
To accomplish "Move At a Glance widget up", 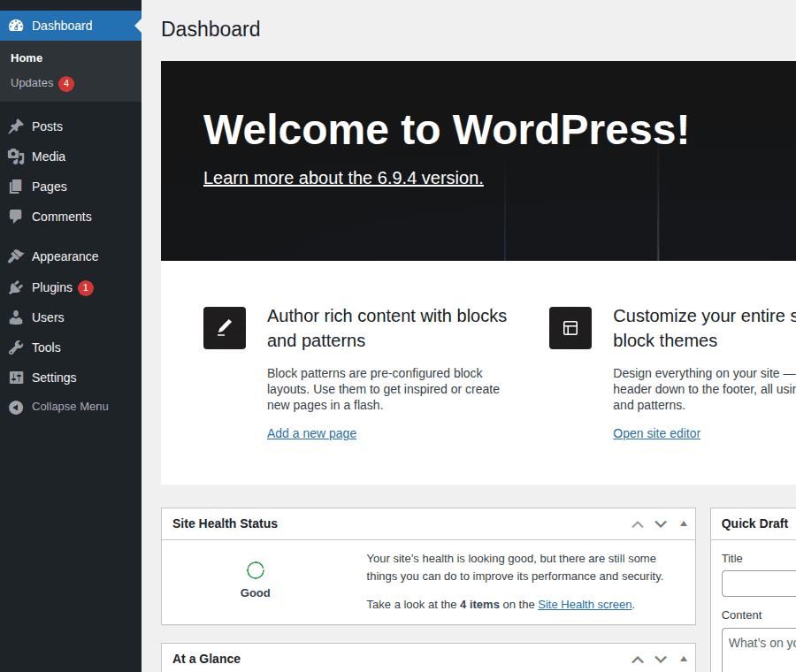I will click(638, 660).
